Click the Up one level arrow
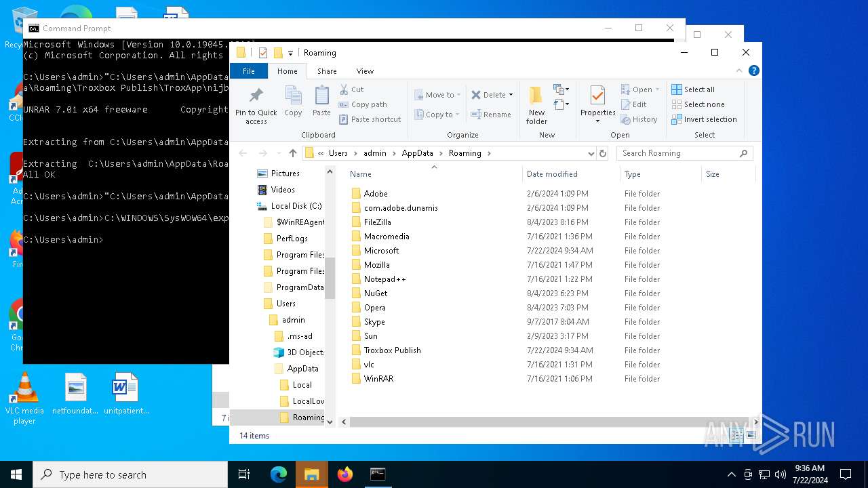 click(x=292, y=153)
